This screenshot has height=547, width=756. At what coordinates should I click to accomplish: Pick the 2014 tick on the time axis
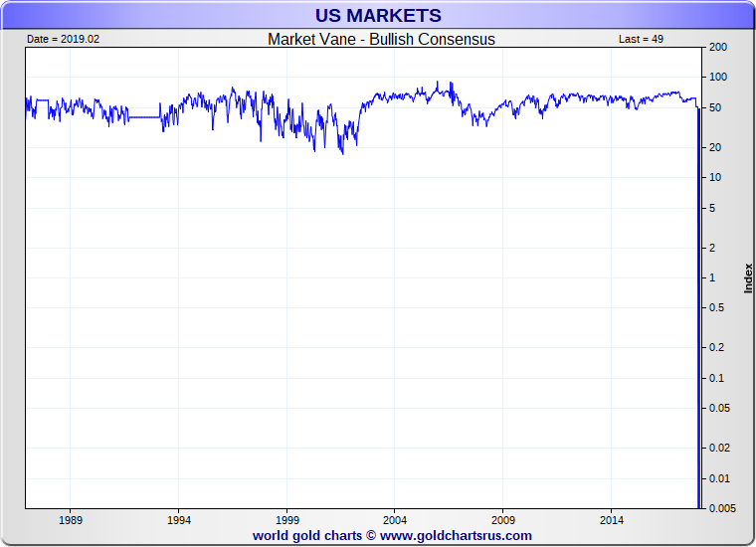point(612,520)
